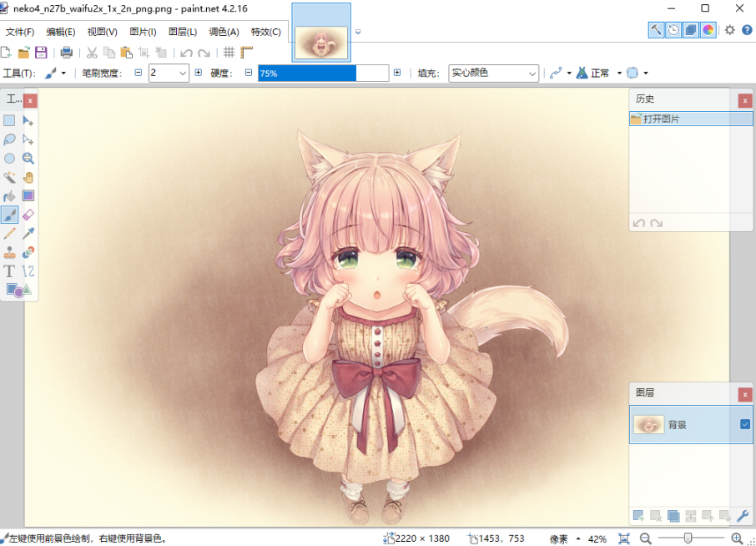756x546 pixels.
Task: Toggle the Tools window button
Action: [656, 30]
